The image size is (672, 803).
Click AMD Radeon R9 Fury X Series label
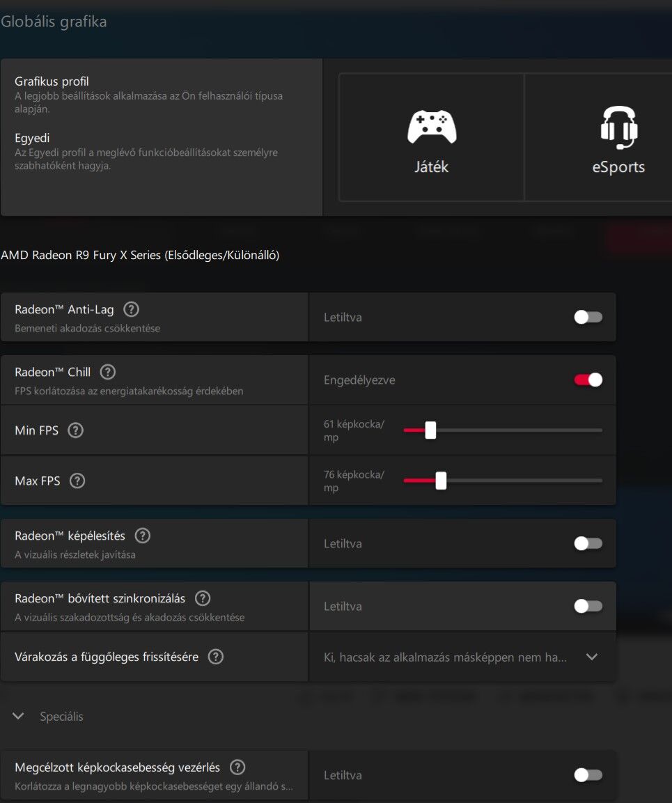click(x=140, y=255)
